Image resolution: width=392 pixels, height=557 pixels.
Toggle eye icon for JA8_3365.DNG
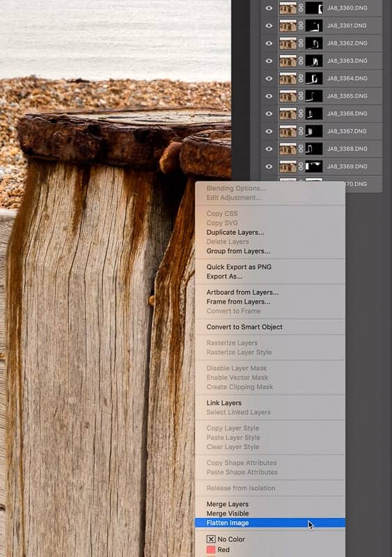(x=269, y=96)
